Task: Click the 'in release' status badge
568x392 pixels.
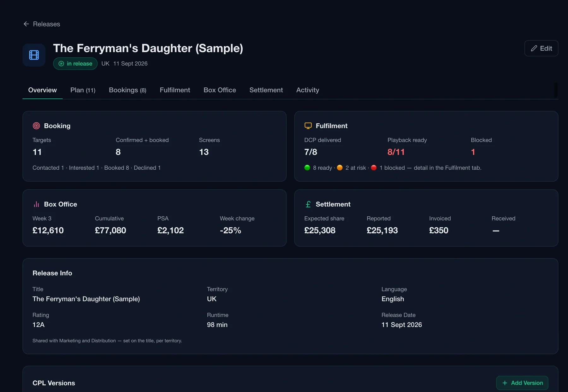Action: click(75, 64)
